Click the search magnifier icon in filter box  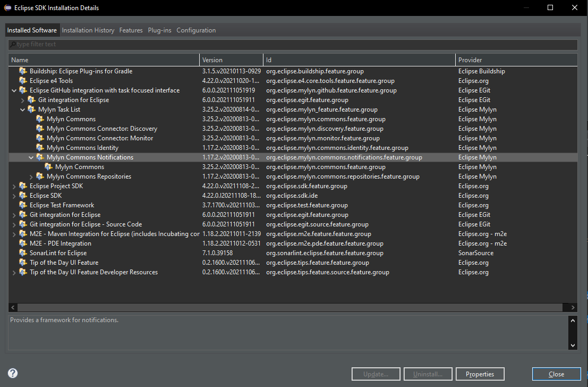13,44
